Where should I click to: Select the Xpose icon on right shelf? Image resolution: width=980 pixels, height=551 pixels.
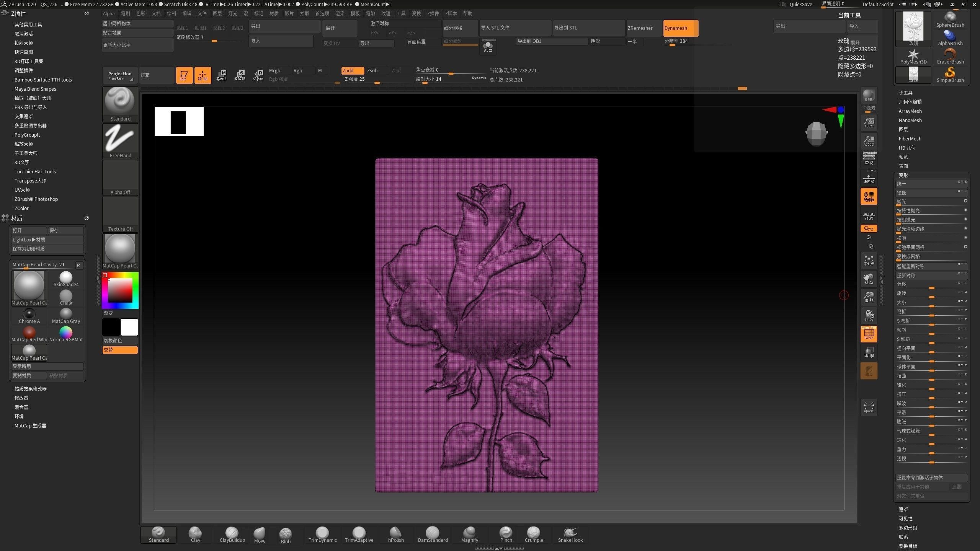(x=869, y=407)
